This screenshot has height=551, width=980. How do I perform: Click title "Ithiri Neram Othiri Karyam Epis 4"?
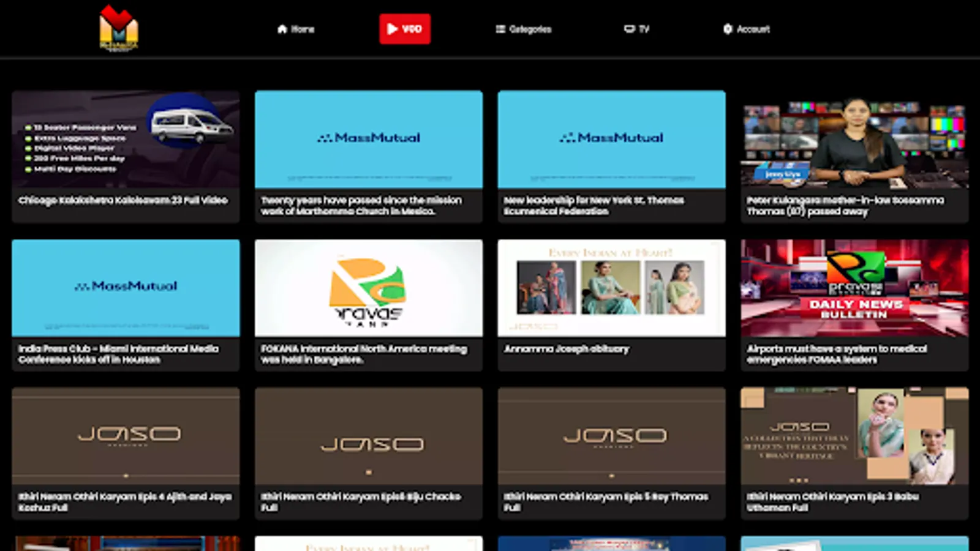coord(125,502)
